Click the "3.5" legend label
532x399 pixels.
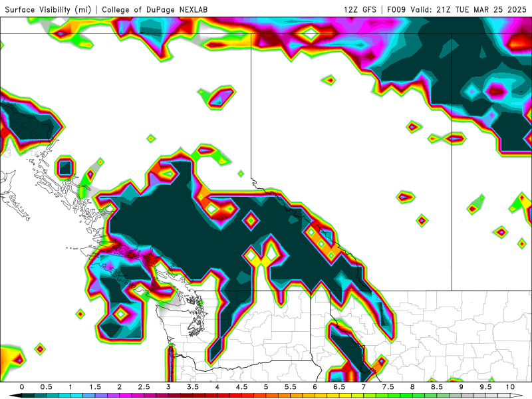[x=193, y=387]
